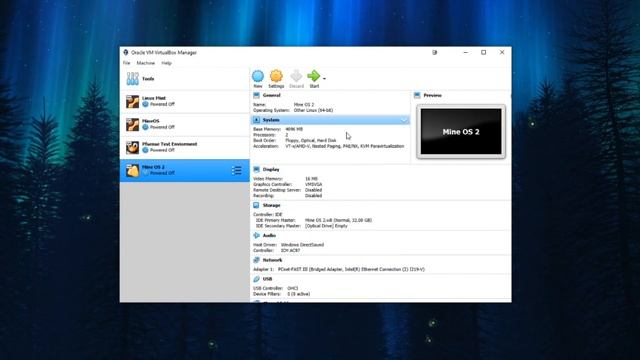The width and height of the screenshot is (640, 360).
Task: Select the Tools icon in the sidebar
Action: [x=132, y=79]
